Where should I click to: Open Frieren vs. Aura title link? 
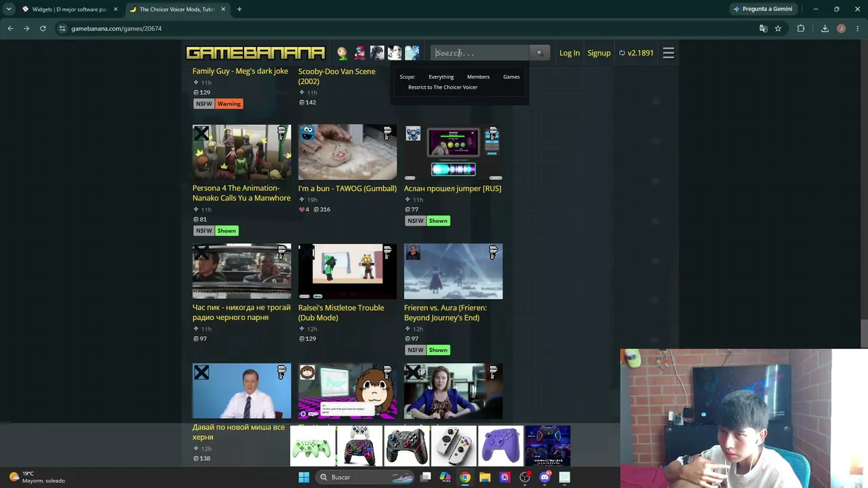446,312
